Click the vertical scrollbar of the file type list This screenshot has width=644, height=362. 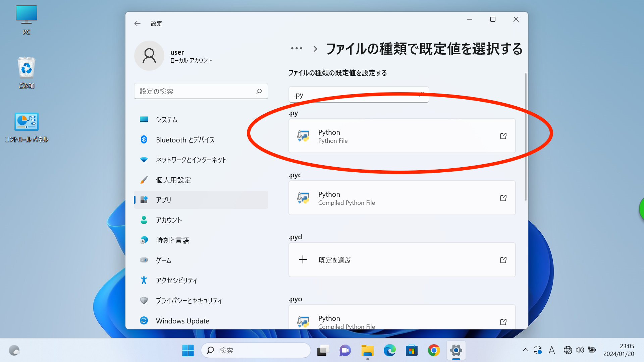pos(525,134)
